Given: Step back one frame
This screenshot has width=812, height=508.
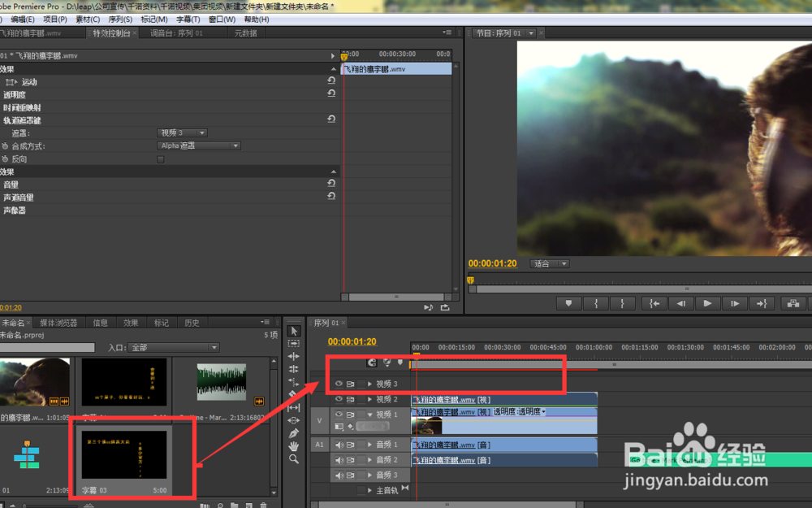Looking at the screenshot, I should point(681,304).
